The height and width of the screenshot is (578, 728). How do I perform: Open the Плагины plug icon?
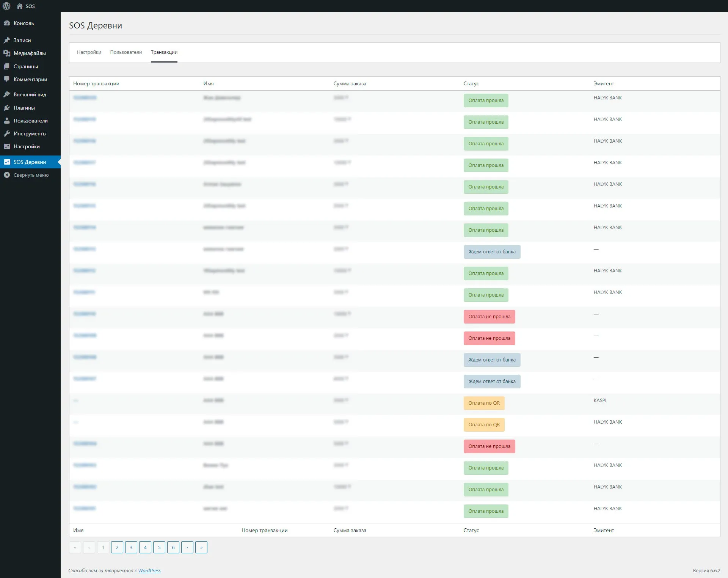7,108
